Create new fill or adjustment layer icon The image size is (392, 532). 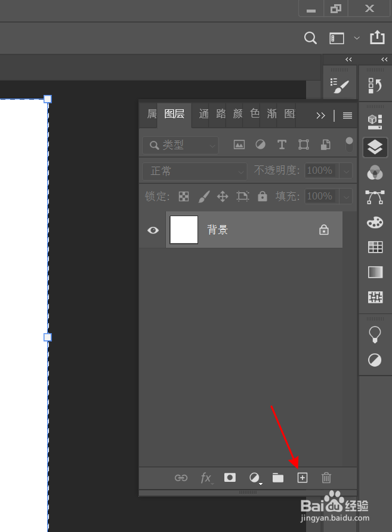(x=255, y=478)
